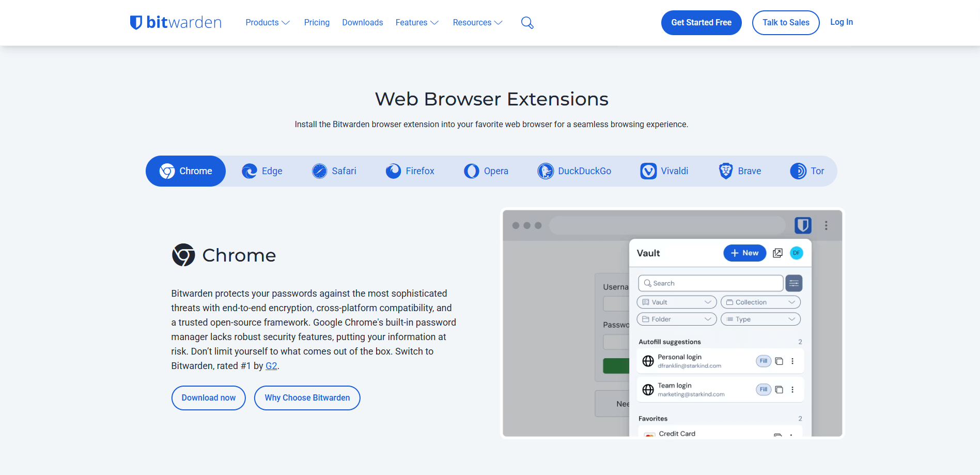
Task: Select the Firefox browser icon
Action: pos(394,171)
